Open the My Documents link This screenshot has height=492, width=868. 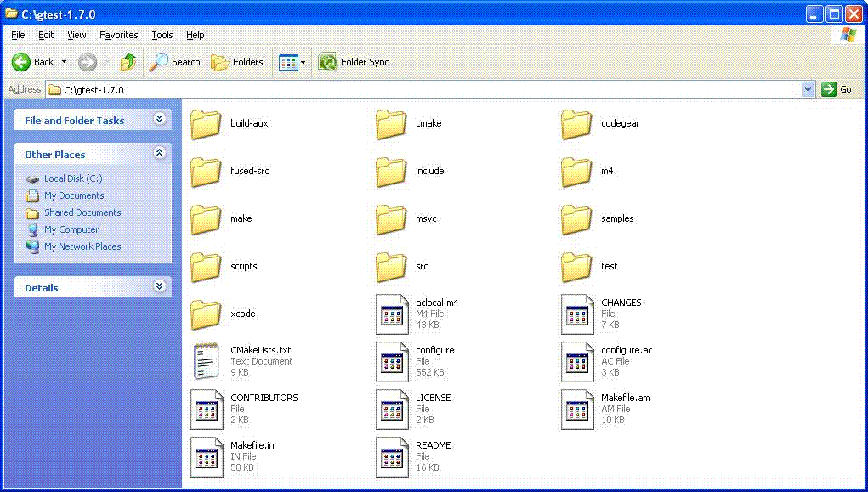74,196
